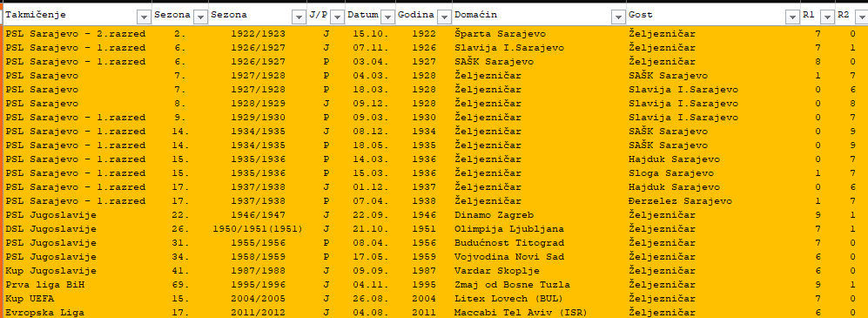
Task: Click the 'Šparta Sarajevo' cell
Action: 539,34
